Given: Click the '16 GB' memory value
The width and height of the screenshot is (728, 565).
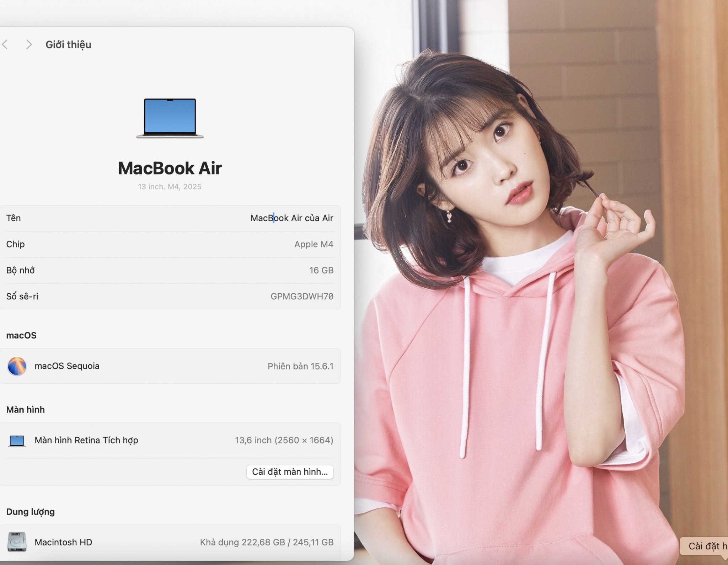Looking at the screenshot, I should (x=321, y=270).
